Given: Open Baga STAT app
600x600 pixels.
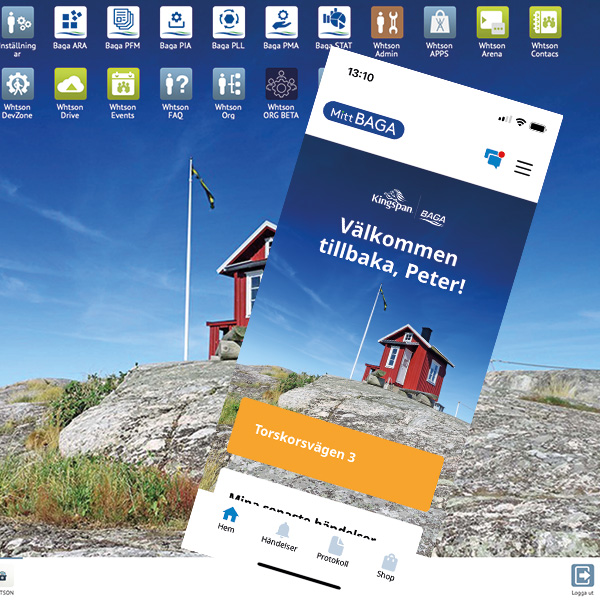Looking at the screenshot, I should 334,23.
